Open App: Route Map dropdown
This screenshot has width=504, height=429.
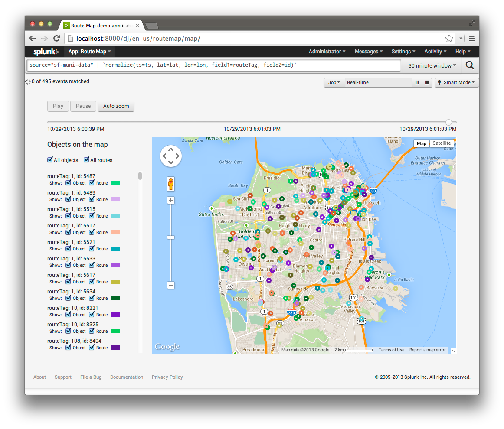pos(89,52)
